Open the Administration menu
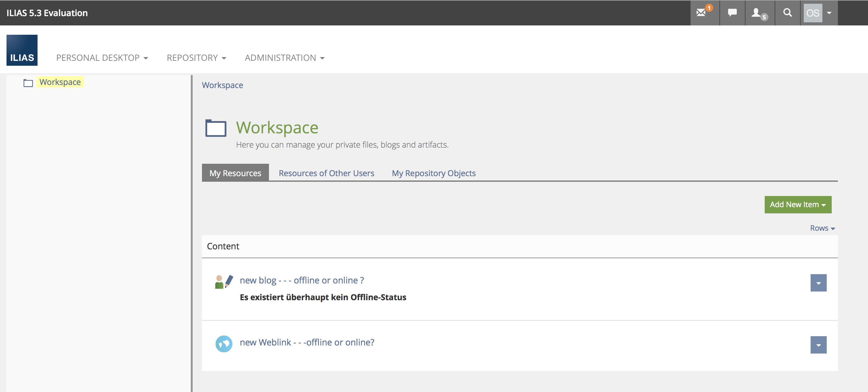The image size is (868, 392). [284, 58]
